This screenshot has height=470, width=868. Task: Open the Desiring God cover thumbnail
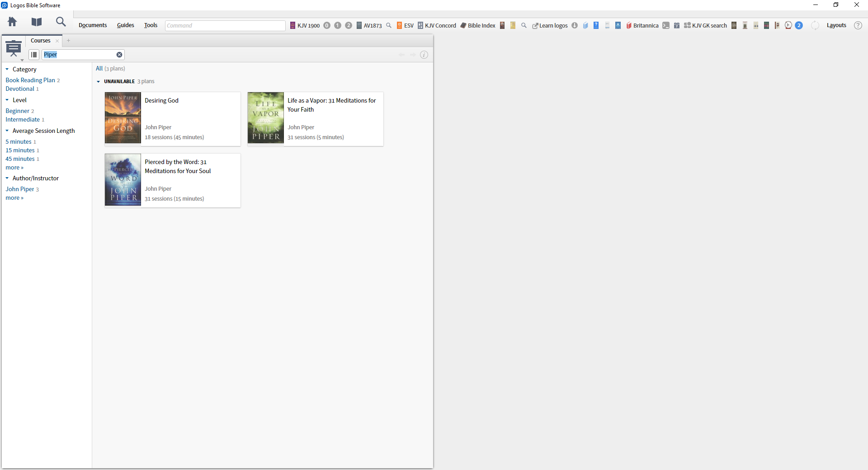[x=123, y=118]
